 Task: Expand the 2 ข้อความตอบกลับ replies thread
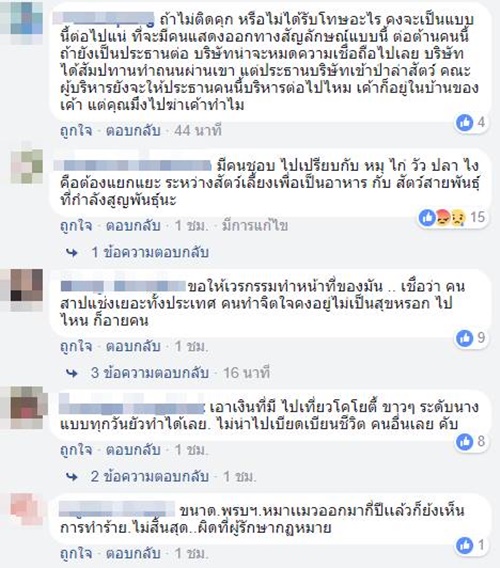coord(150,476)
